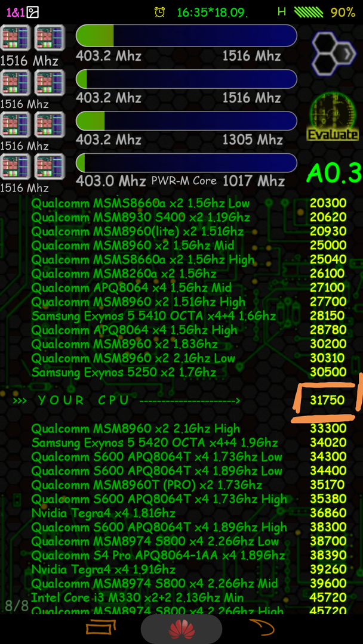This screenshot has width=363, height=644.
Task: Tap the frequency bar labeled PWR-M Core 1017 Mhz
Action: pos(186,163)
